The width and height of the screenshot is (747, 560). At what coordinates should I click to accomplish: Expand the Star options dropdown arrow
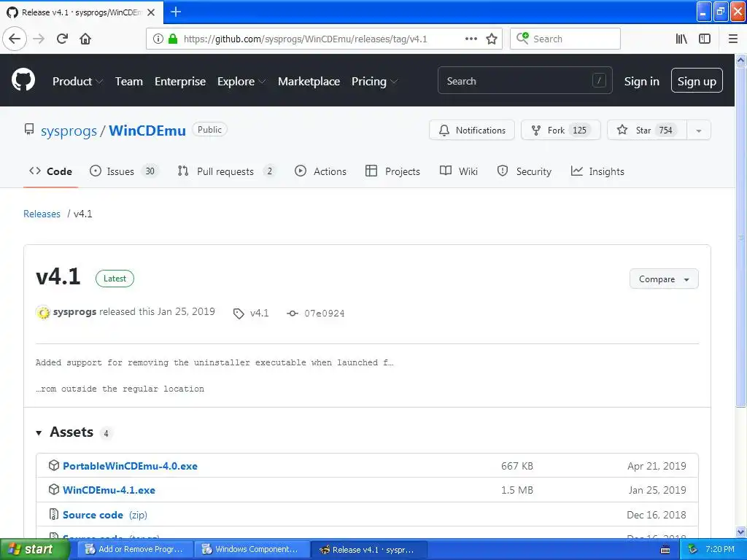click(698, 131)
